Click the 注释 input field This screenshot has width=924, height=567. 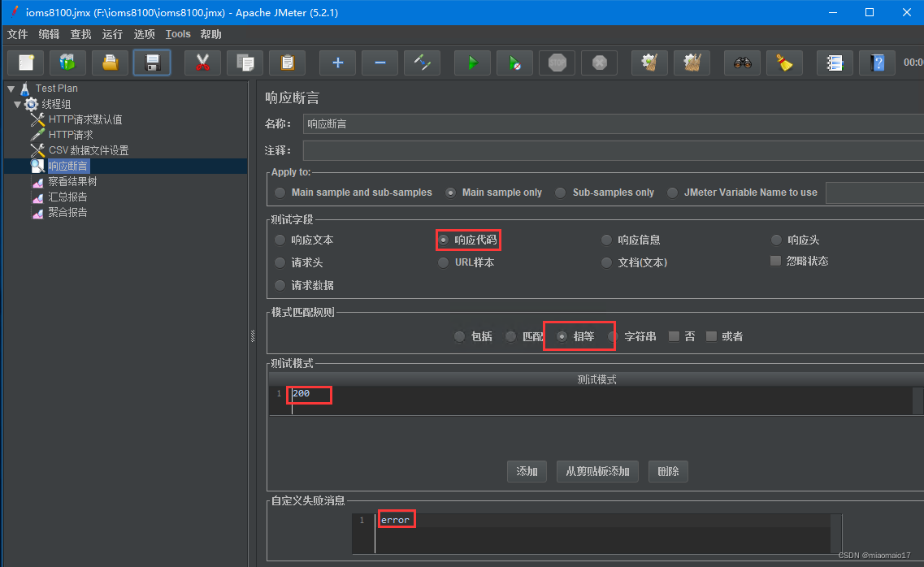[x=614, y=151]
